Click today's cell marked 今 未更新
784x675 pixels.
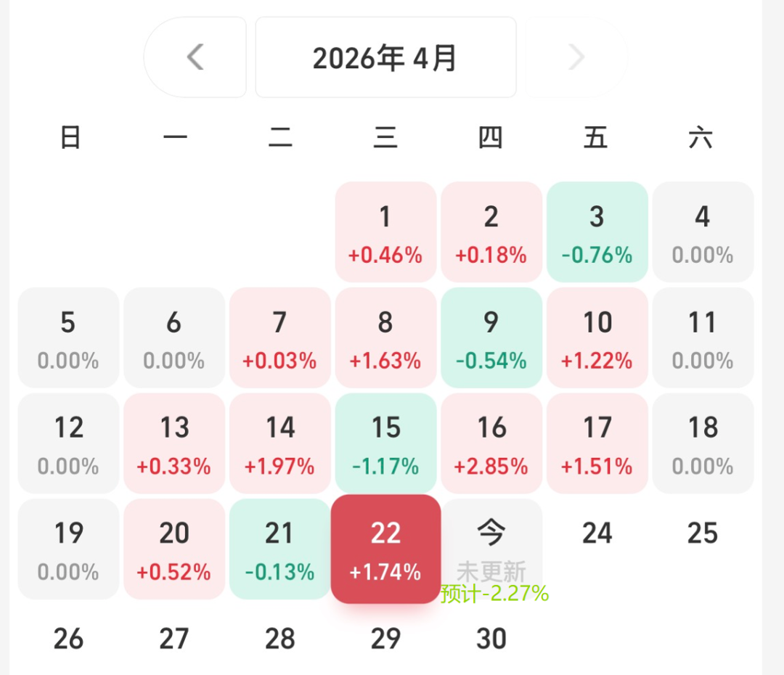point(491,549)
